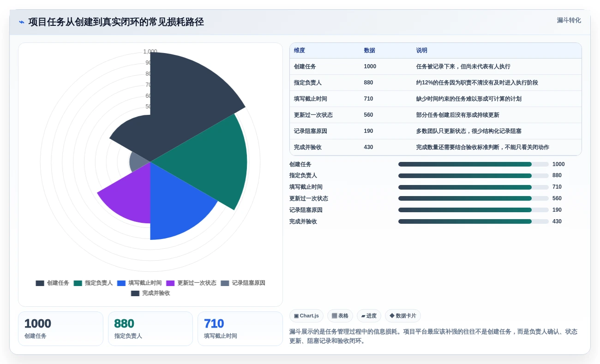Click the table value 190
The width and height of the screenshot is (600, 364).
[368, 131]
